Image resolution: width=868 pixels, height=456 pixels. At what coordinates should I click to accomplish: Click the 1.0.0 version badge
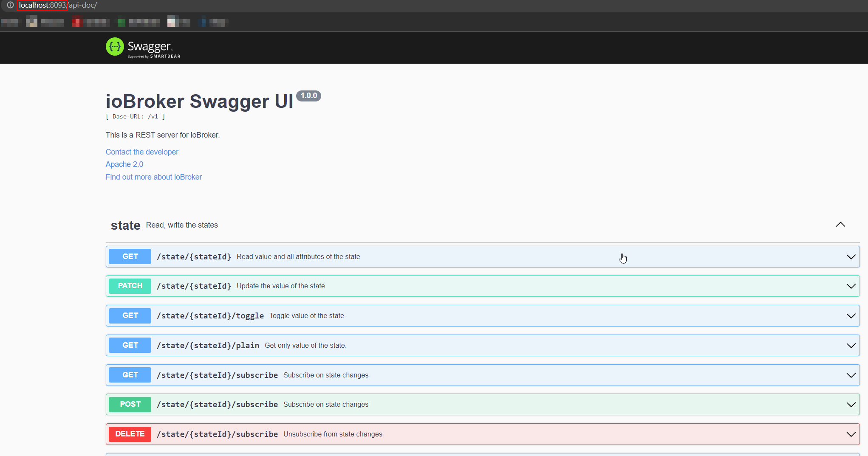coord(309,96)
